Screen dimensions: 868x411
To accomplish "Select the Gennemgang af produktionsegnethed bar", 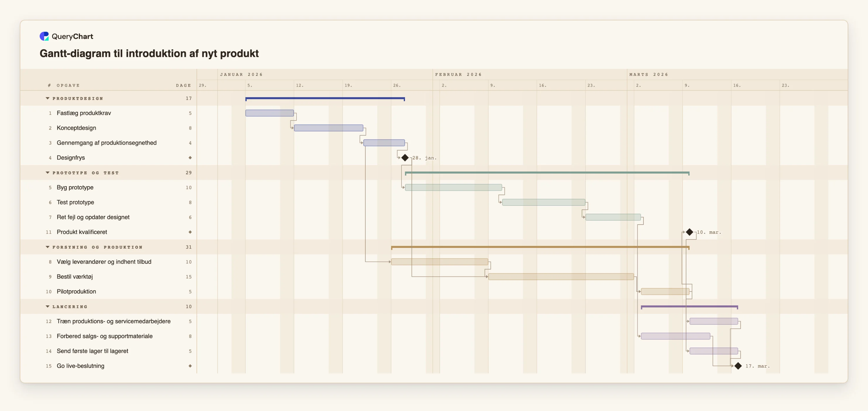I will click(x=384, y=143).
